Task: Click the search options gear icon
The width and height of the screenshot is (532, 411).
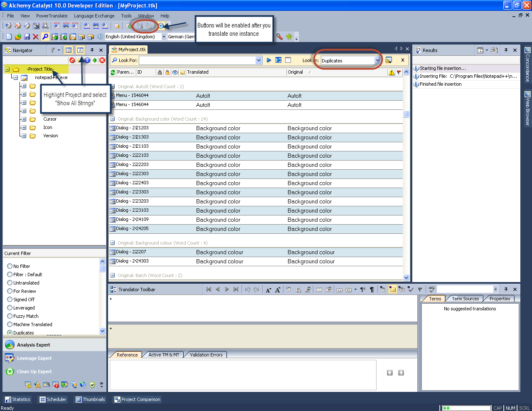Action: click(x=389, y=60)
